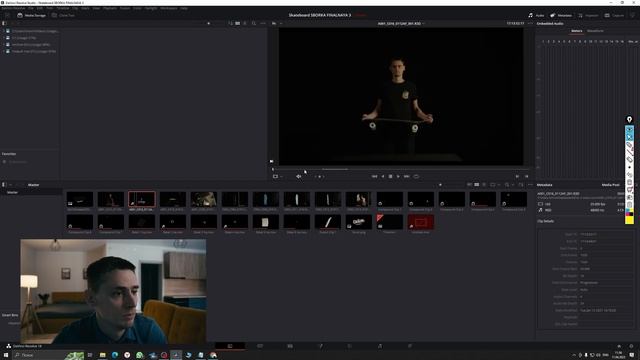Go to the Cut page
This screenshot has height=360, width=640.
tap(260, 346)
